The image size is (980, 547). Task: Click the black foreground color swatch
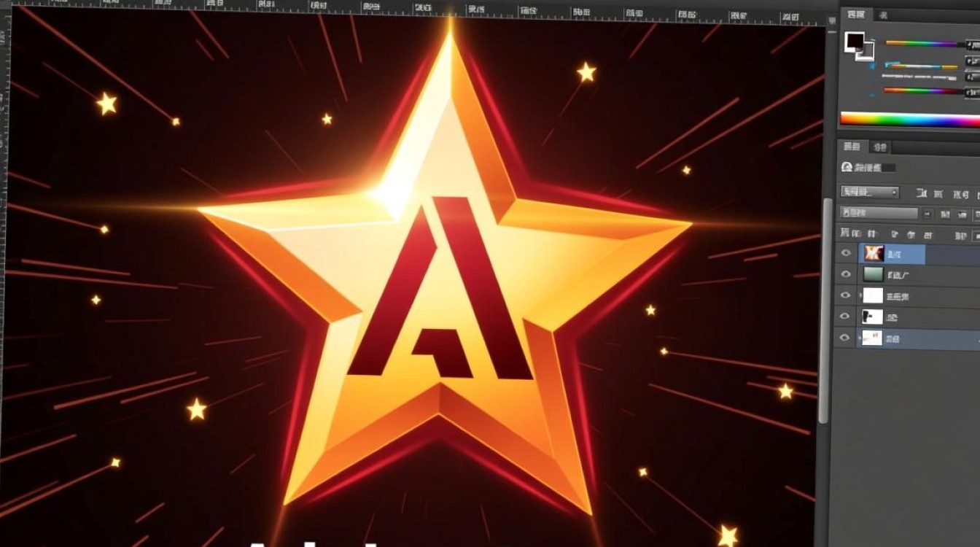click(x=854, y=42)
